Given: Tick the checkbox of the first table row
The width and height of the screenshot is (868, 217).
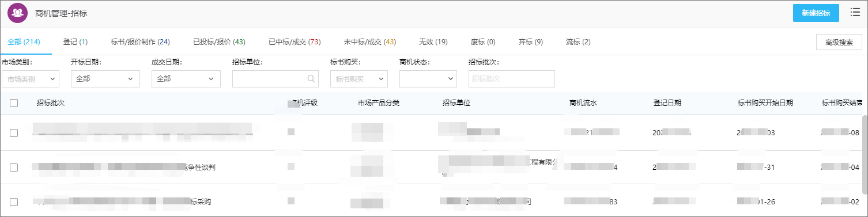Looking at the screenshot, I should tap(14, 133).
